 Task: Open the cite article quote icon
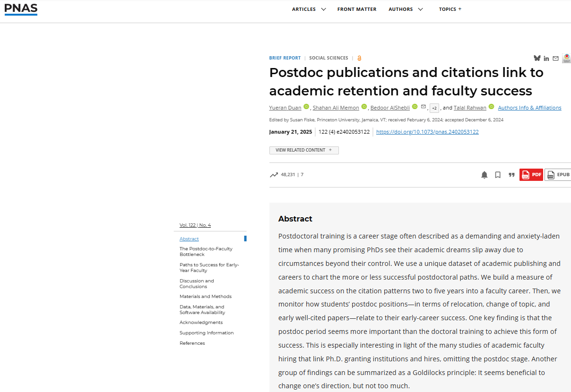click(511, 175)
